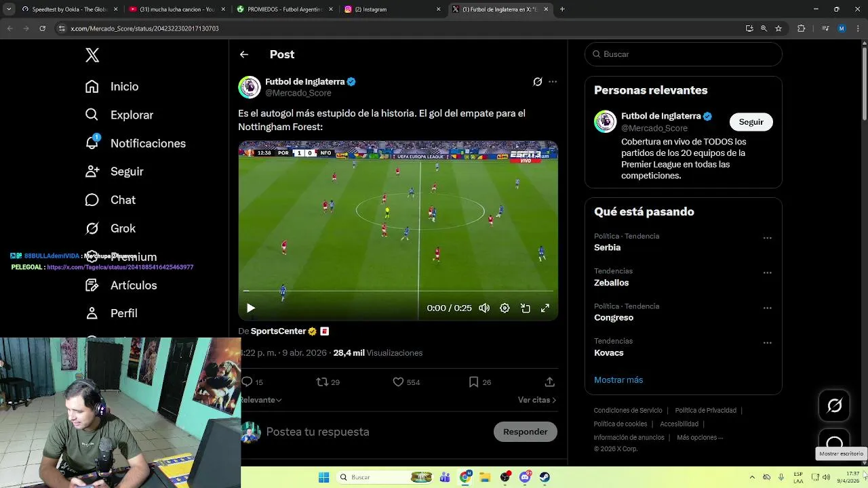Screen dimensions: 868x488
Task: Open video settings gear
Action: coord(505,308)
